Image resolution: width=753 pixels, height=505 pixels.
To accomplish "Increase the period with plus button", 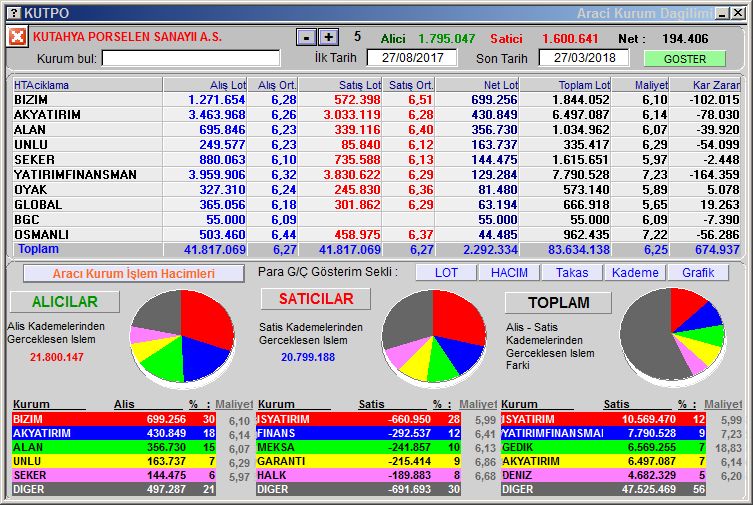I will [328, 37].
